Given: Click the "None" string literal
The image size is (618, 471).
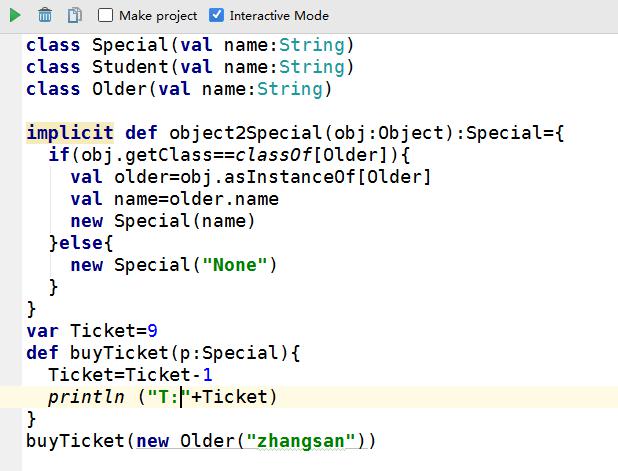Looking at the screenshot, I should (235, 265).
